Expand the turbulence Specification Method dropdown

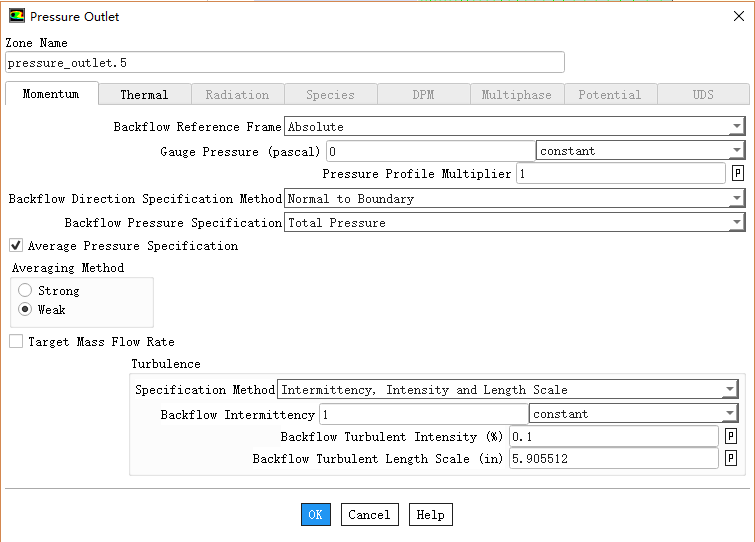coord(730,390)
